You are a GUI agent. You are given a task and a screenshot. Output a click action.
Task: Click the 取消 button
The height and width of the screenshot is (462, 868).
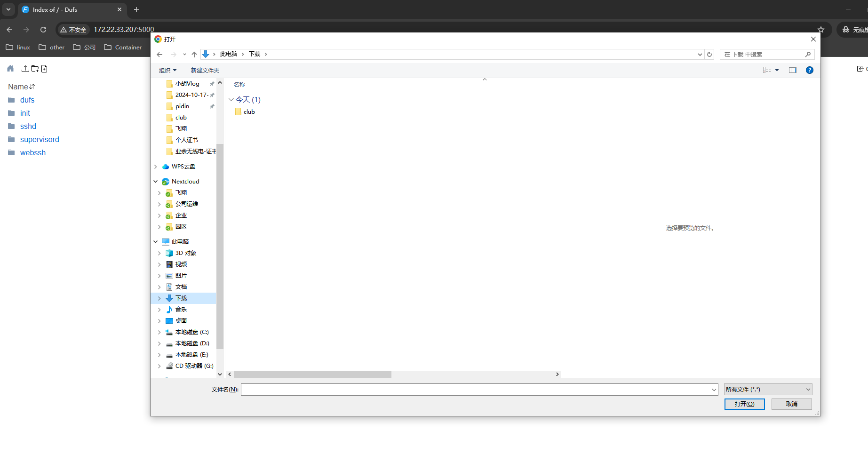pos(791,404)
